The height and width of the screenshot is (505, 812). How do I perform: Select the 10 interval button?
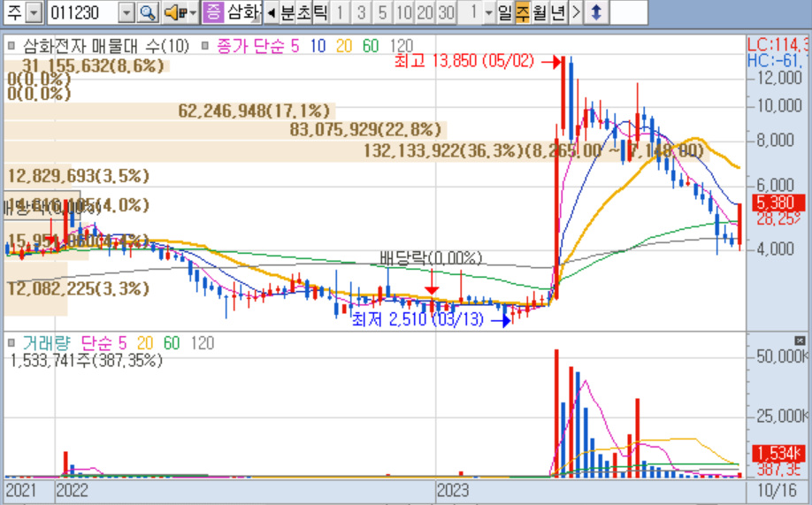(x=403, y=13)
